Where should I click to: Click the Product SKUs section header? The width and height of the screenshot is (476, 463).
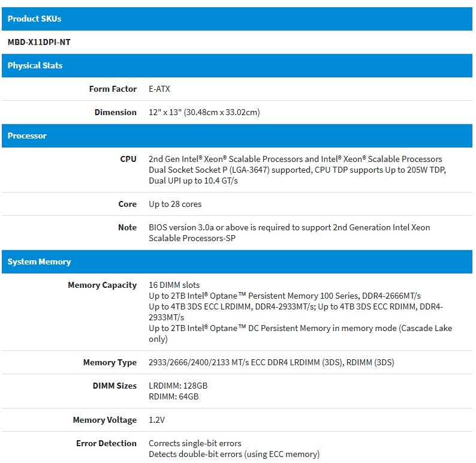click(x=34, y=19)
